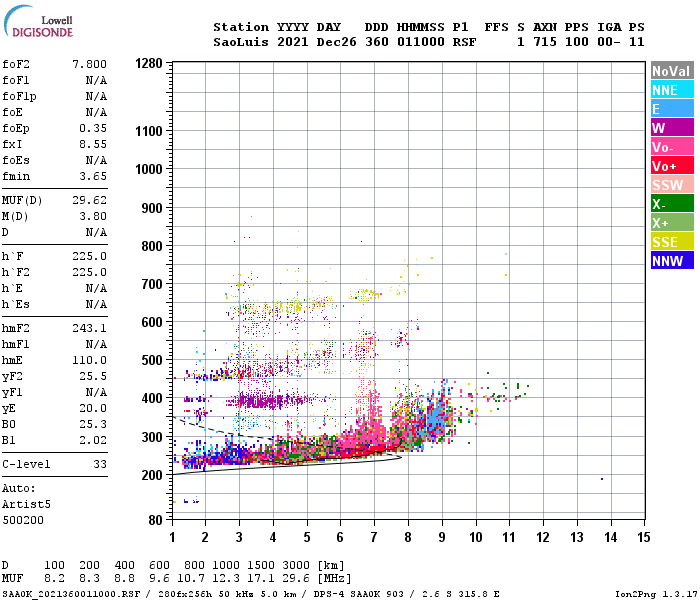Click the foEs label row

pyautogui.click(x=54, y=161)
